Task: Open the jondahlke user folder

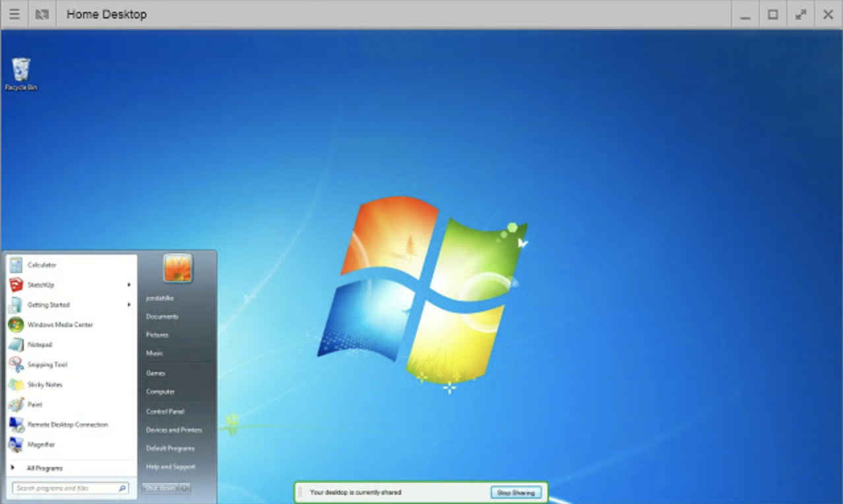Action: pos(160,298)
